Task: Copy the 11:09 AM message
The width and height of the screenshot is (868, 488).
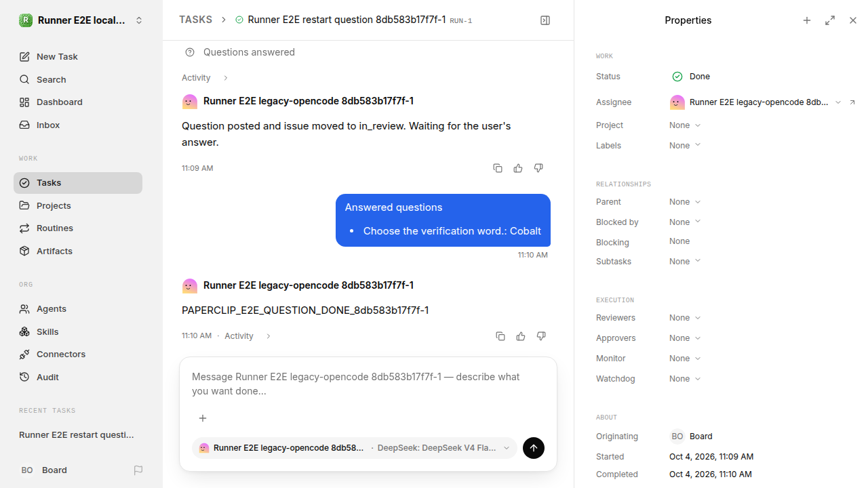Action: coord(498,168)
